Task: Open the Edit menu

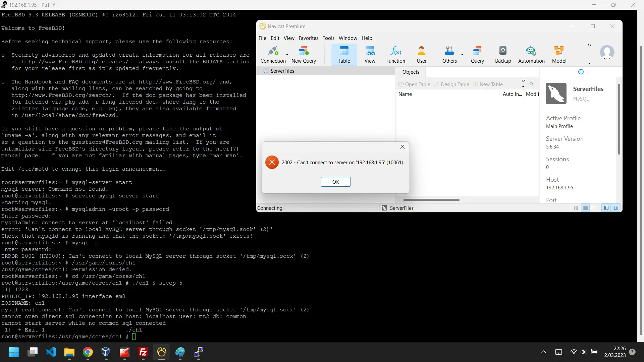Action: coord(275,38)
